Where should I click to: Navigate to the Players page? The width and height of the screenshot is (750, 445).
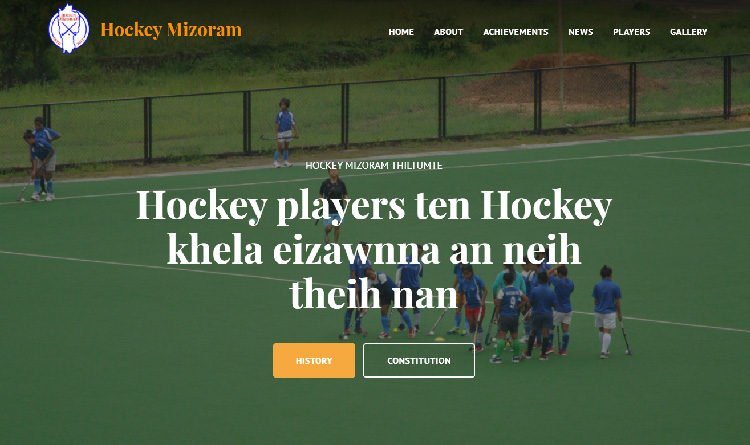pos(631,32)
